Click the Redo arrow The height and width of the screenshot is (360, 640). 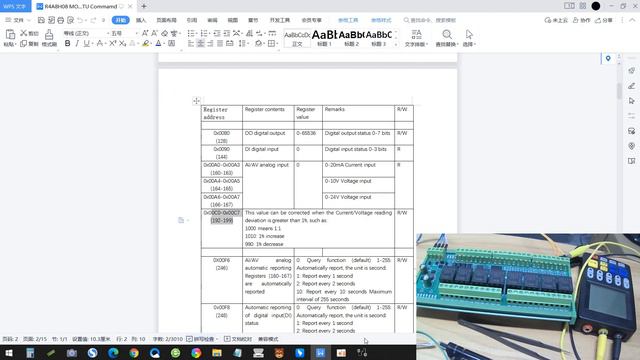93,20
